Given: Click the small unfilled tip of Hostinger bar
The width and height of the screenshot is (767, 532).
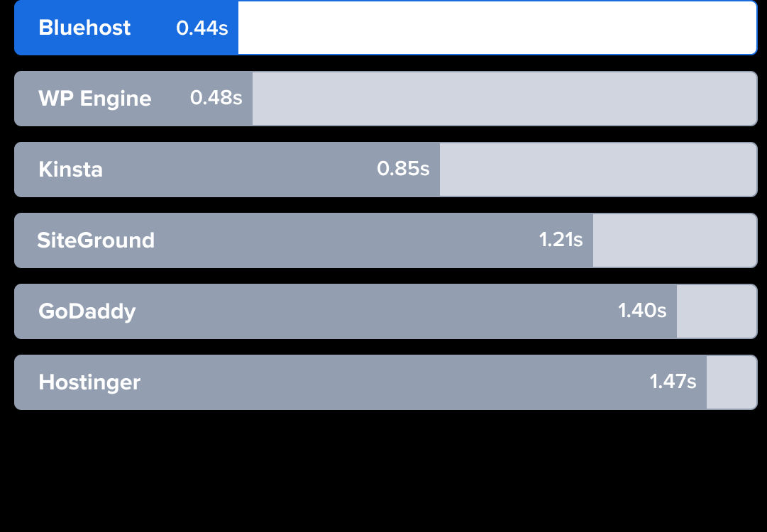Looking at the screenshot, I should [731, 382].
